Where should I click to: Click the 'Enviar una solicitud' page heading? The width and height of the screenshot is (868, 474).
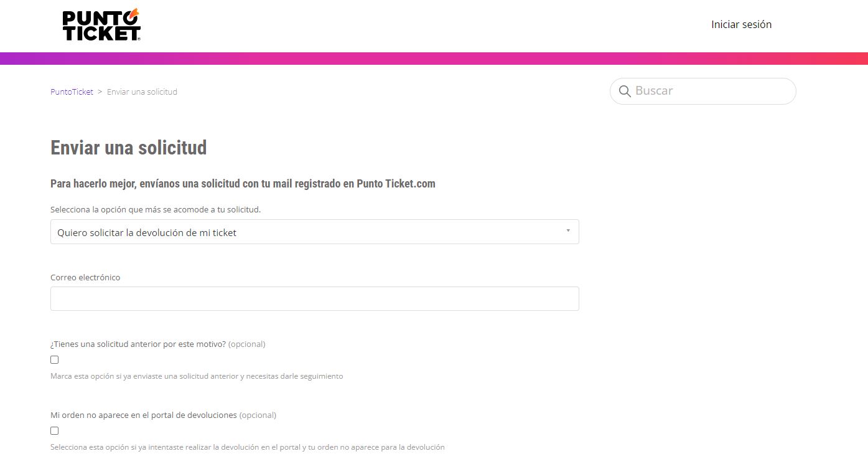tap(128, 148)
